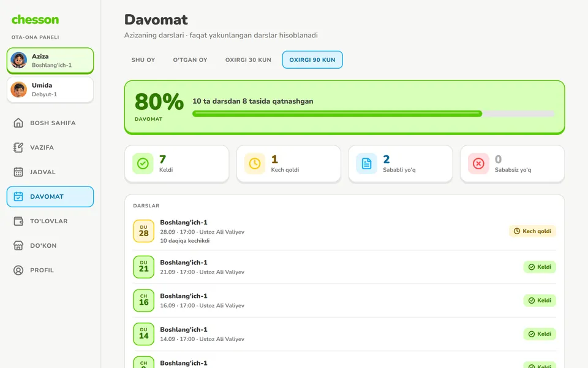Screen dimensions: 588x368
Task: Click the Kech qoldi status badge for 28.09
Action: click(532, 231)
